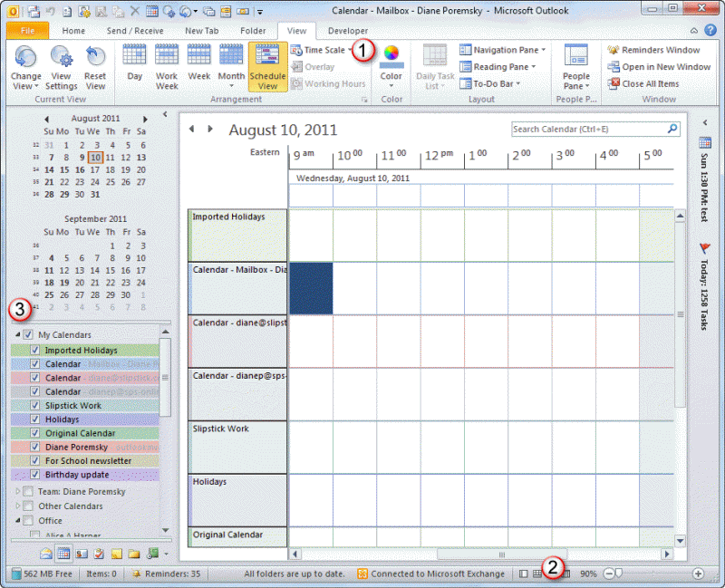
Task: Click the Reset View icon
Action: (x=95, y=56)
